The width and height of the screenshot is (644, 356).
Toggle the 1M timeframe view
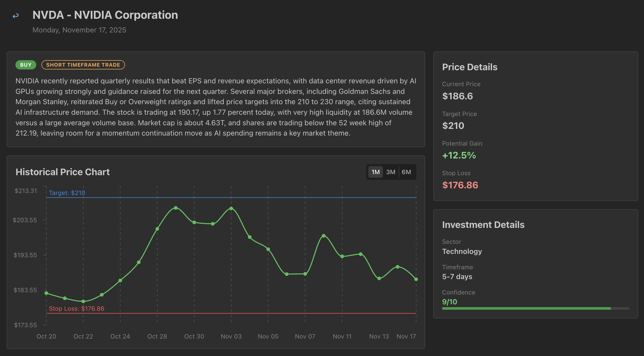click(x=375, y=172)
